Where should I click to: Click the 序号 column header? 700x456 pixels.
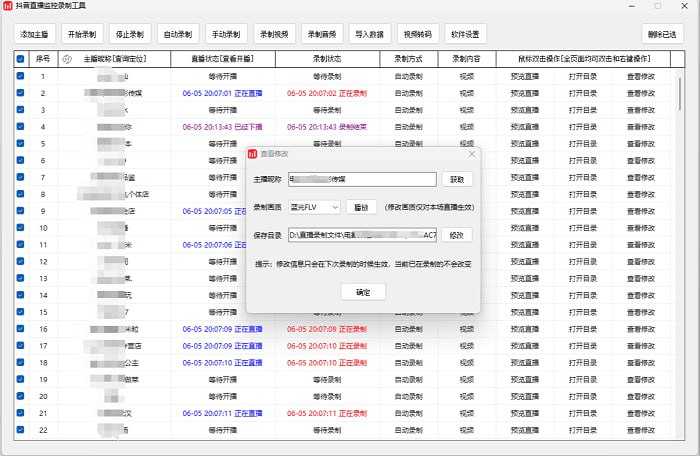[43, 59]
